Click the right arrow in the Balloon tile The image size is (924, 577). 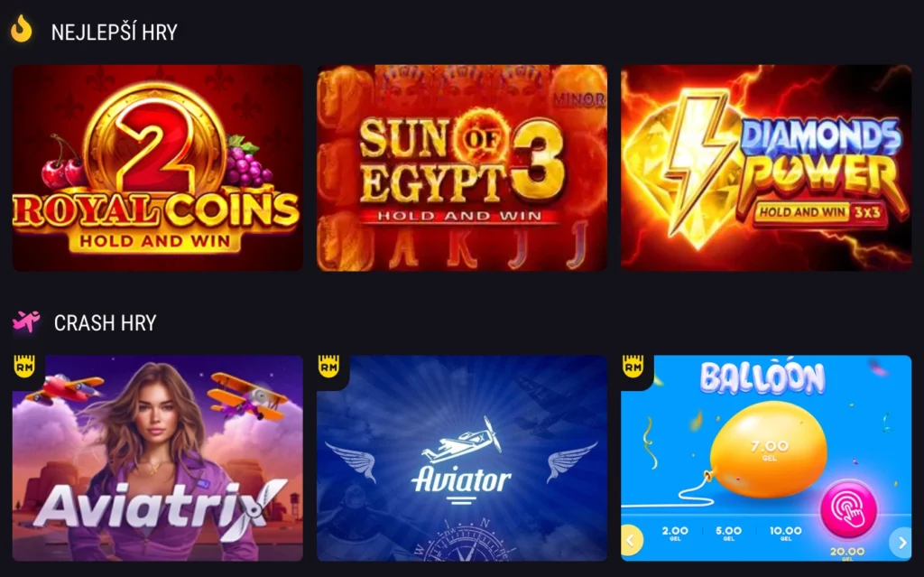901,542
